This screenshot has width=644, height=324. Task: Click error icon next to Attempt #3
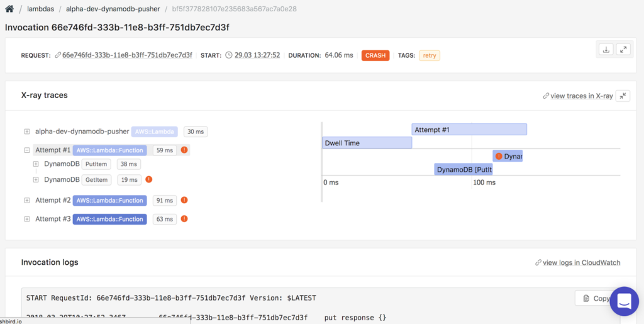click(184, 219)
